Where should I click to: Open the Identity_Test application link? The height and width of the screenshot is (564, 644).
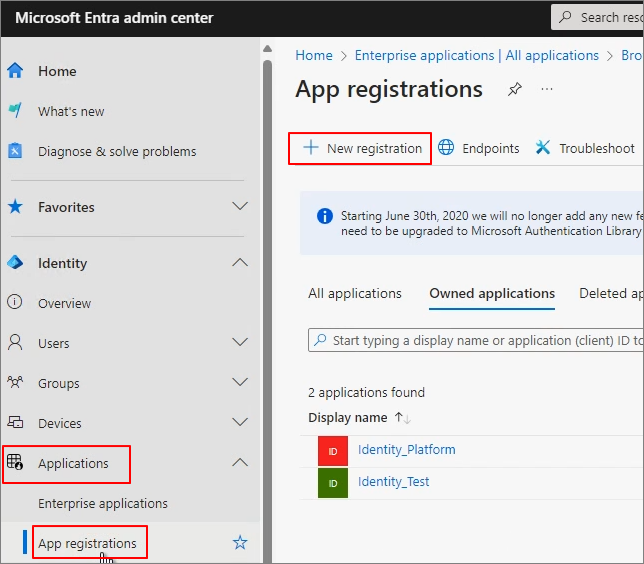tap(393, 481)
